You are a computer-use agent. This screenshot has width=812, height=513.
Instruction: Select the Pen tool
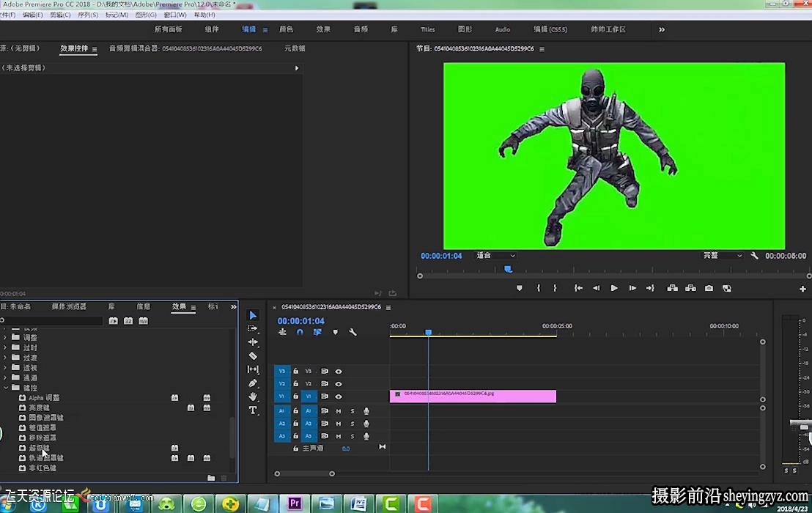(253, 383)
